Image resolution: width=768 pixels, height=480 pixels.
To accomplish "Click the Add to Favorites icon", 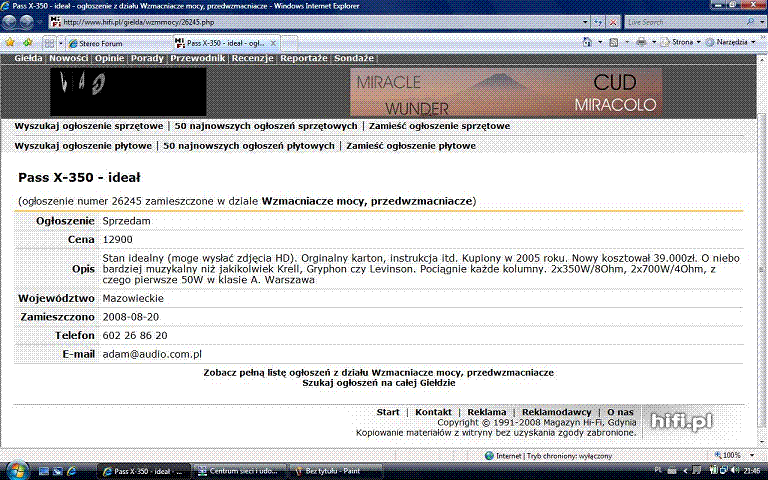I will (x=27, y=43).
